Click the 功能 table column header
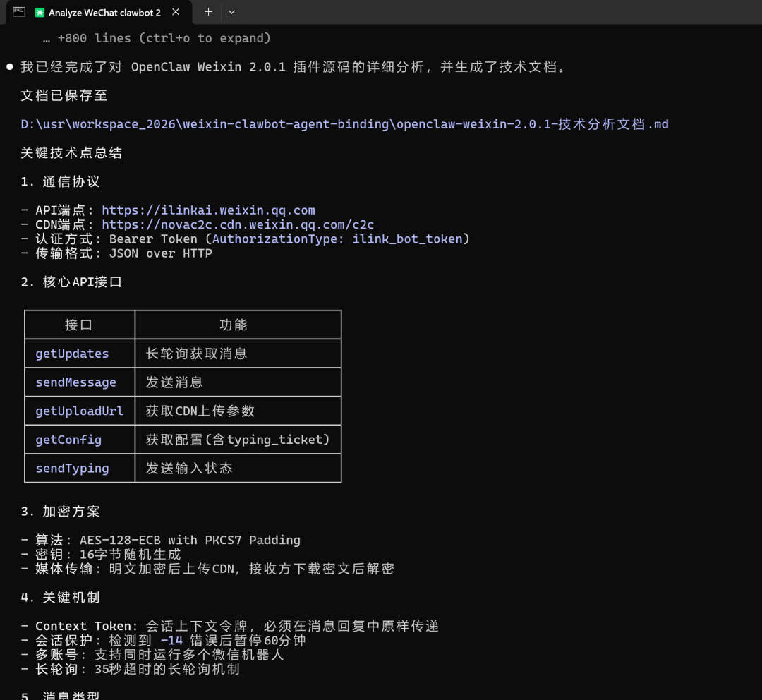The width and height of the screenshot is (762, 700). [x=234, y=325]
